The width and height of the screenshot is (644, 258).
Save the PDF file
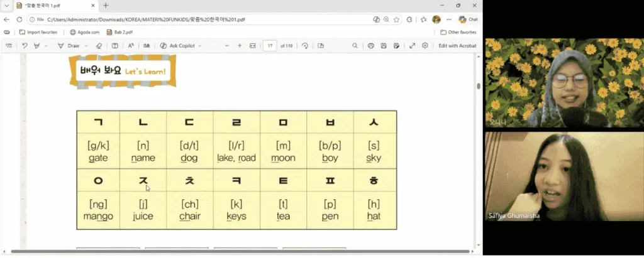[x=384, y=46]
